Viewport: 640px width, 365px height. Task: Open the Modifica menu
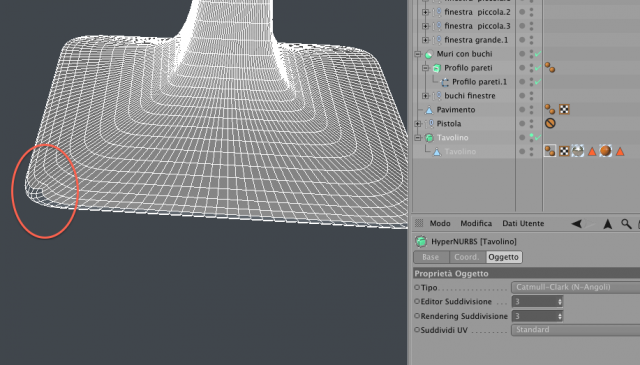click(x=476, y=223)
